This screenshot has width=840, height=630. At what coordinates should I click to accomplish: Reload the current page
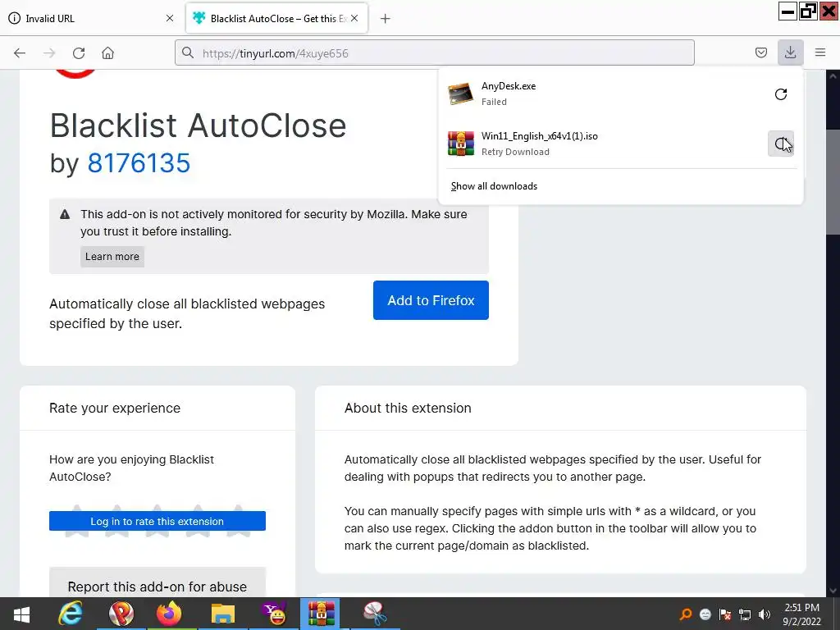point(79,53)
